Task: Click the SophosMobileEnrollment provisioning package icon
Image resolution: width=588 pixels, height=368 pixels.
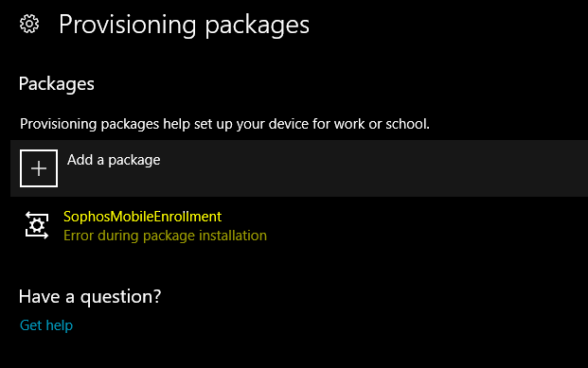Action: tap(37, 225)
